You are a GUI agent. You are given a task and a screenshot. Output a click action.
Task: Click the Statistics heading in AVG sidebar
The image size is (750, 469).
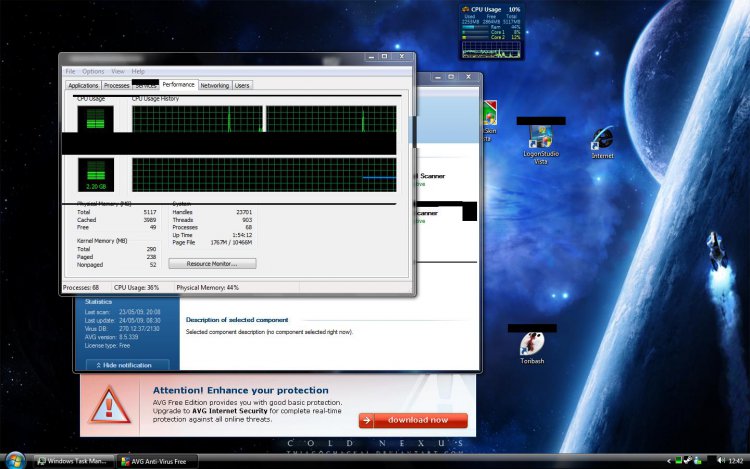point(98,302)
